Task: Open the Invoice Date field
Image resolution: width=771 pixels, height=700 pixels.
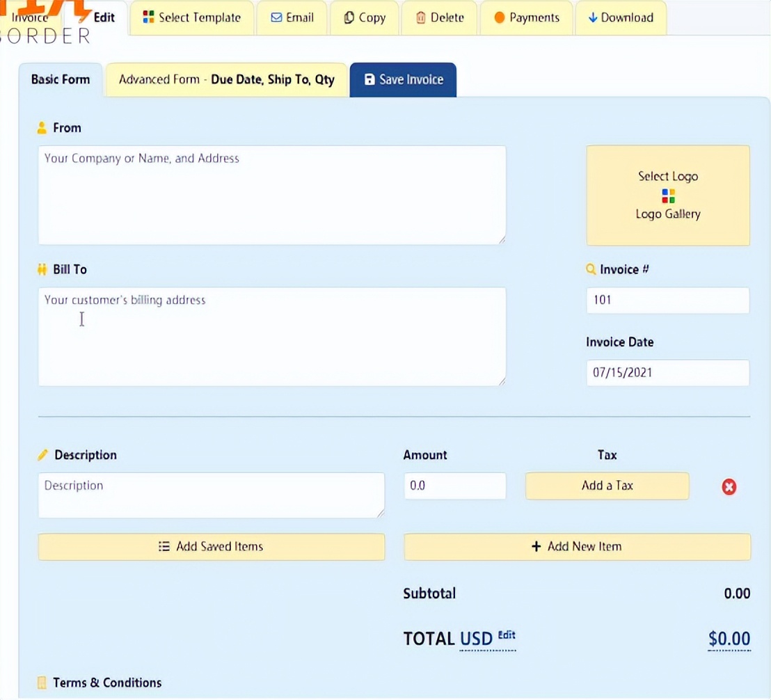Action: point(668,372)
